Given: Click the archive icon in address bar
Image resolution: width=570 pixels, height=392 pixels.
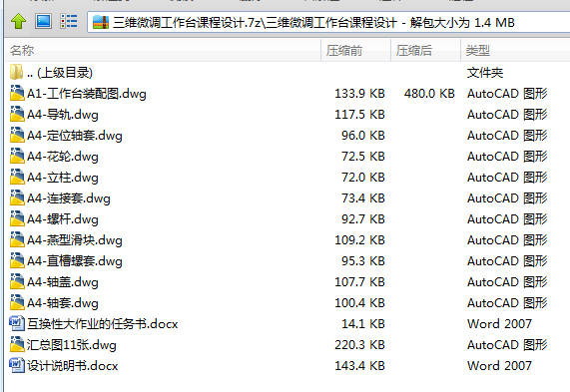Looking at the screenshot, I should (x=101, y=22).
